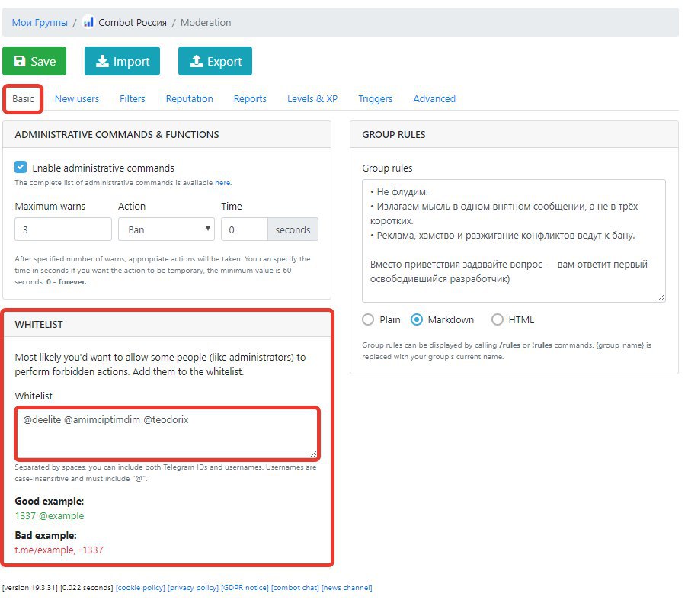
Task: Open the Levels & XP tab
Action: (312, 99)
